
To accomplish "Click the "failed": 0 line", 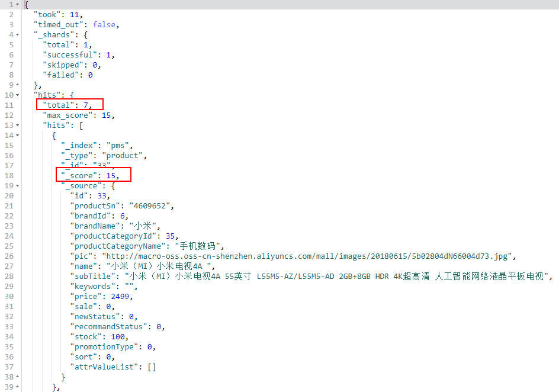I will [x=68, y=75].
